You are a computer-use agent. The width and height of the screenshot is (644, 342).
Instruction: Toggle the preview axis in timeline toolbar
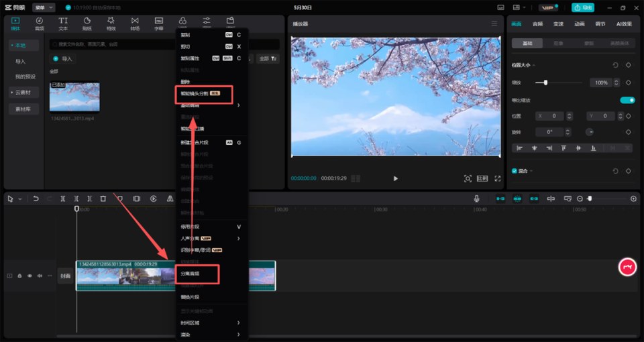pyautogui.click(x=551, y=198)
